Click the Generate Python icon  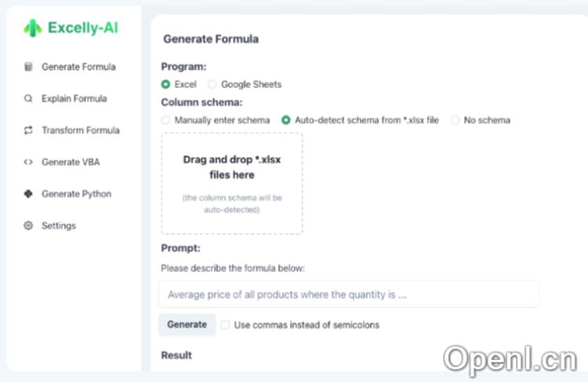[28, 194]
